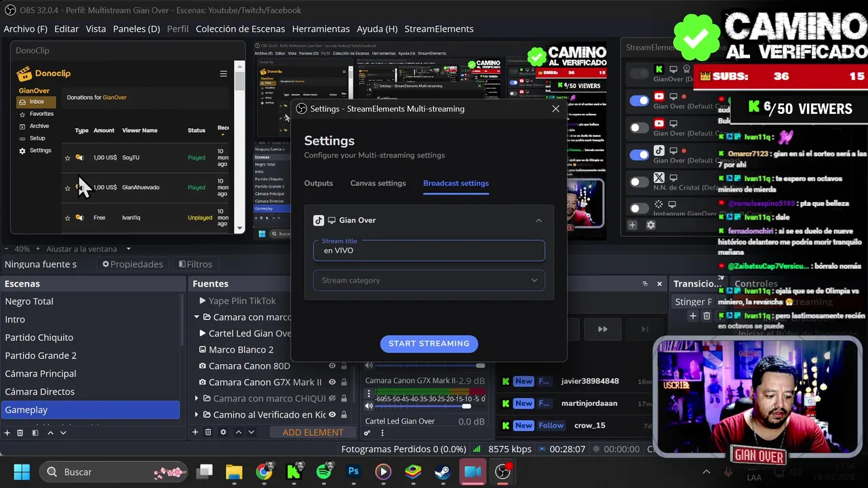The image size is (868, 488).
Task: Open the StreamElements menu
Action: (439, 29)
